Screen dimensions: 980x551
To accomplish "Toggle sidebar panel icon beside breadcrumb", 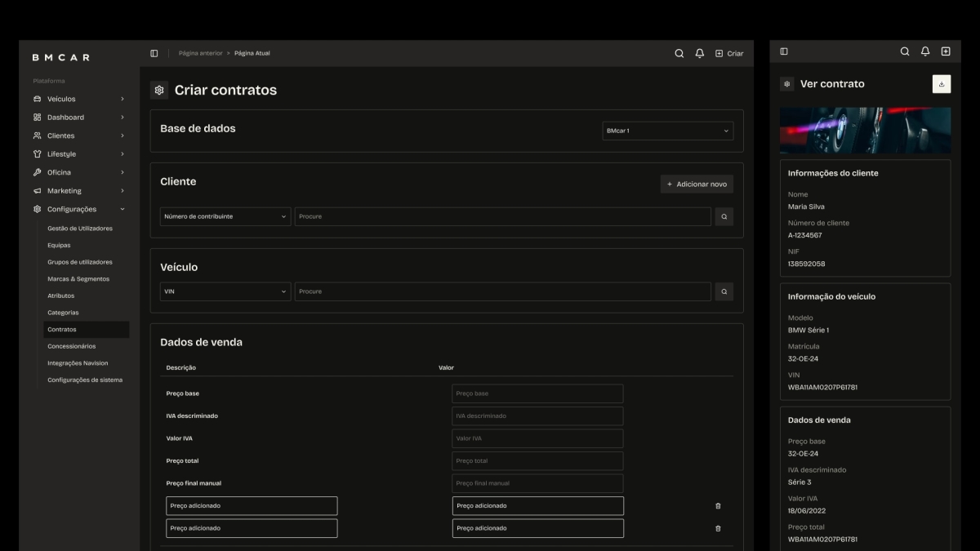I will coord(154,53).
